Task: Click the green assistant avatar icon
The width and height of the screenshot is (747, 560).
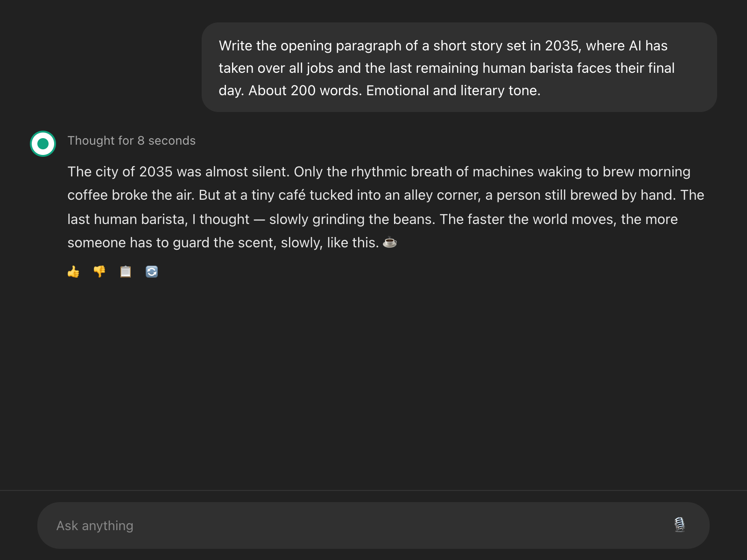Action: 43,144
